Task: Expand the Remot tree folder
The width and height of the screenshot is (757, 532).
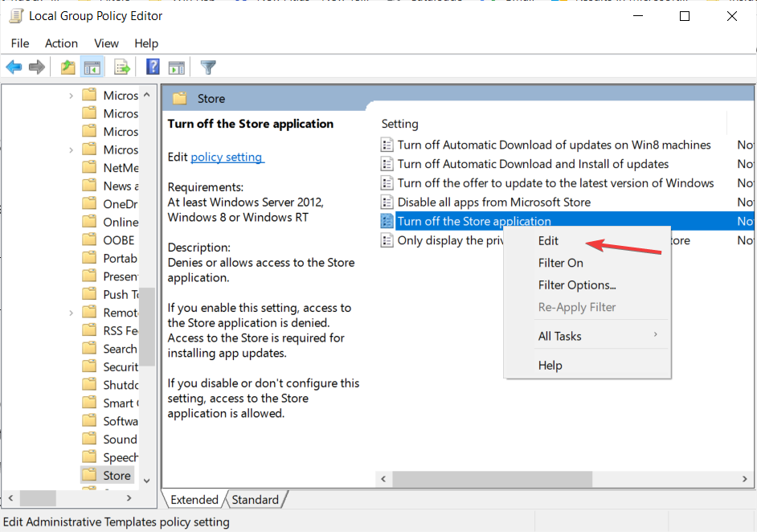Action: click(x=71, y=313)
